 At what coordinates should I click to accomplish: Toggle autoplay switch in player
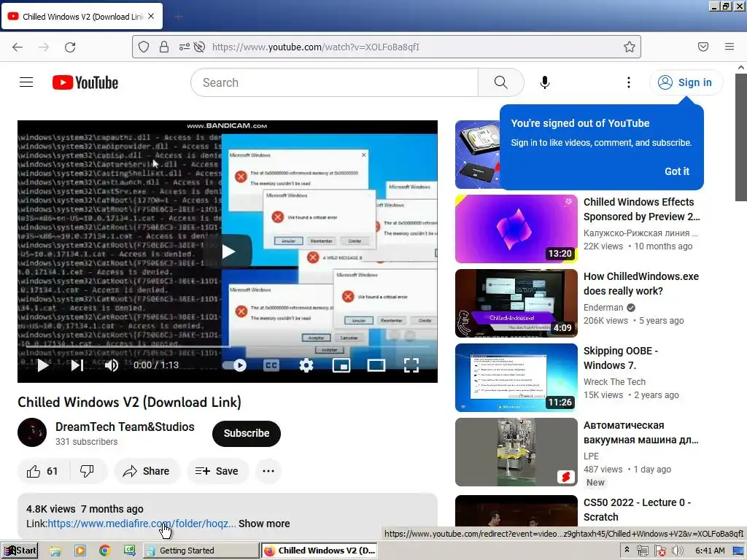coord(234,365)
